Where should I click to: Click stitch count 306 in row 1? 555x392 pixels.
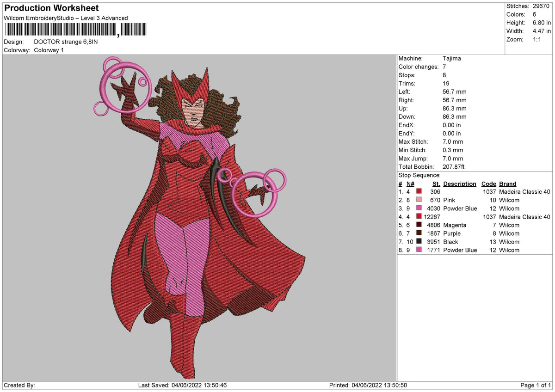click(x=435, y=192)
